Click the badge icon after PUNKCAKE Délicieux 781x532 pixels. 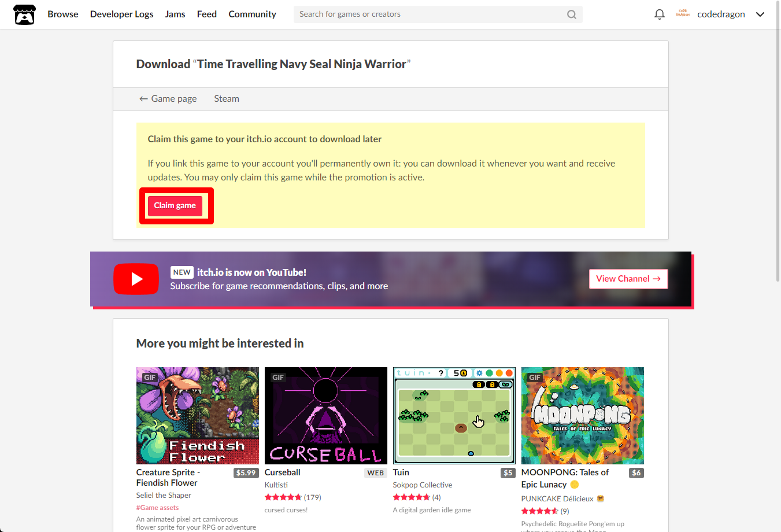[600, 498]
